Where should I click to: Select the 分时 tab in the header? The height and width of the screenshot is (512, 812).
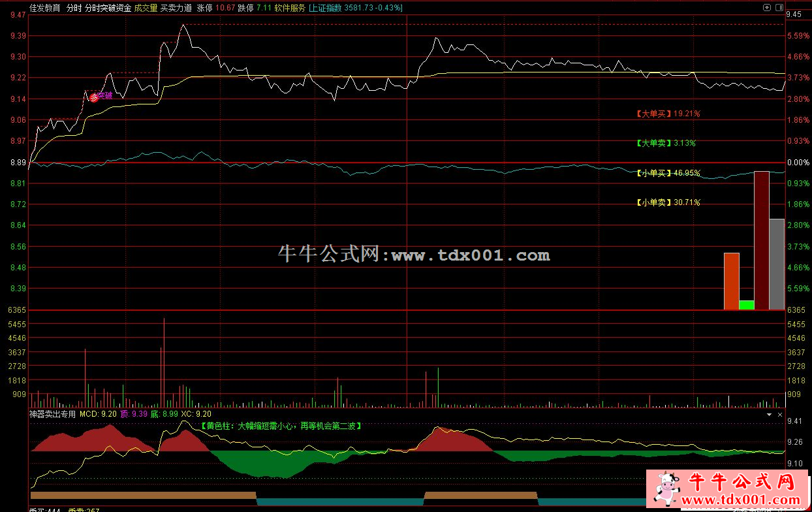click(74, 8)
